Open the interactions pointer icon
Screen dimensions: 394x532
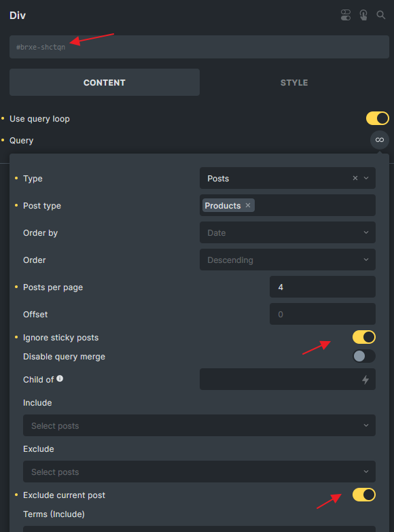pyautogui.click(x=363, y=15)
